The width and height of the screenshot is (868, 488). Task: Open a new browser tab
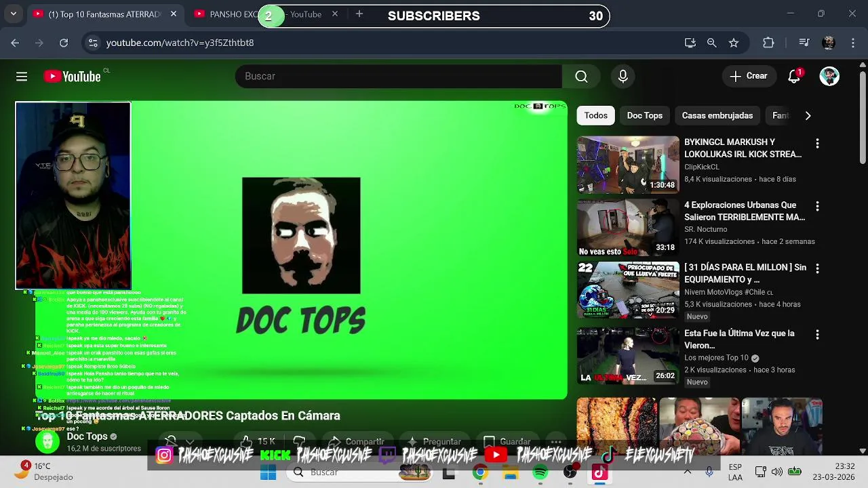point(359,14)
